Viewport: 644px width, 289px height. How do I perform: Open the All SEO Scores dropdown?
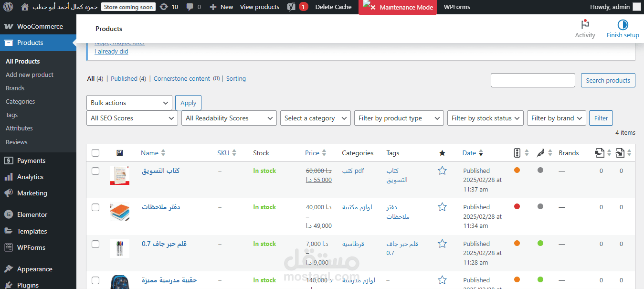coord(132,118)
